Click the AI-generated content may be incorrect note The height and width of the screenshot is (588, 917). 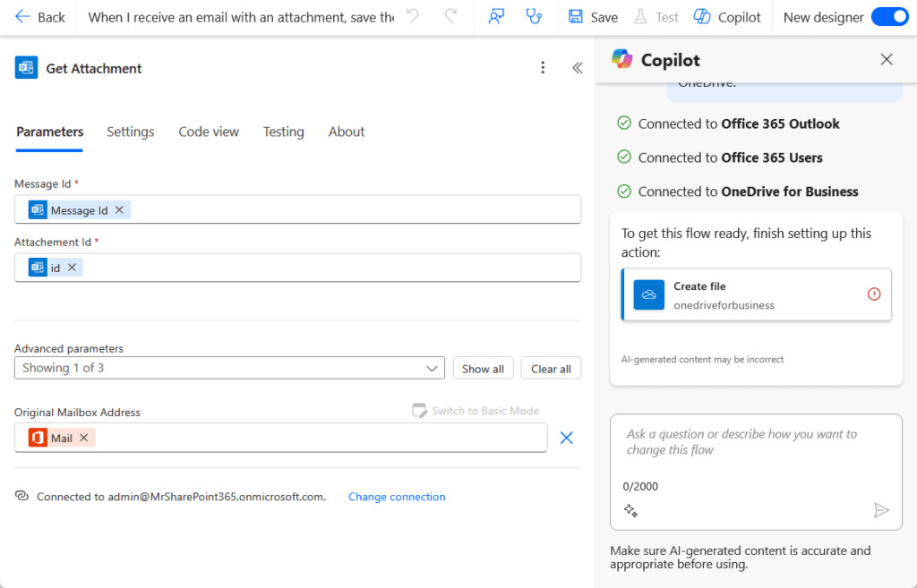point(702,360)
